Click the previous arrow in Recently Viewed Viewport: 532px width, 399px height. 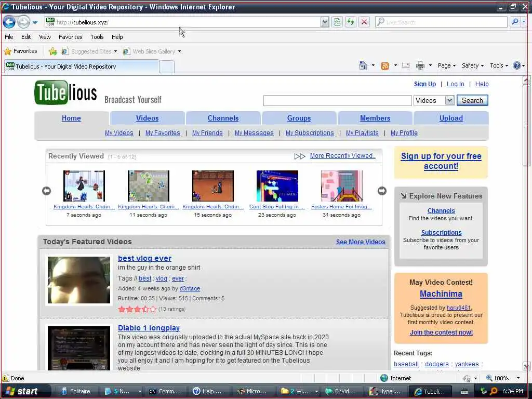[x=46, y=191]
